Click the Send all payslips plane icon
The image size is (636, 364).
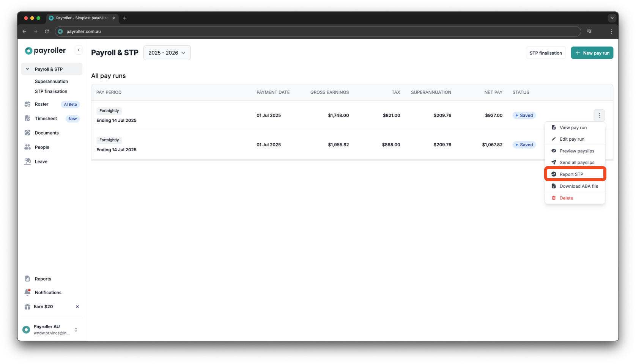554,162
